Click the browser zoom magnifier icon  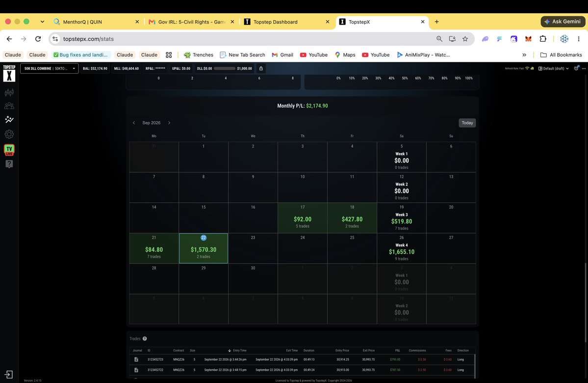pyautogui.click(x=439, y=39)
